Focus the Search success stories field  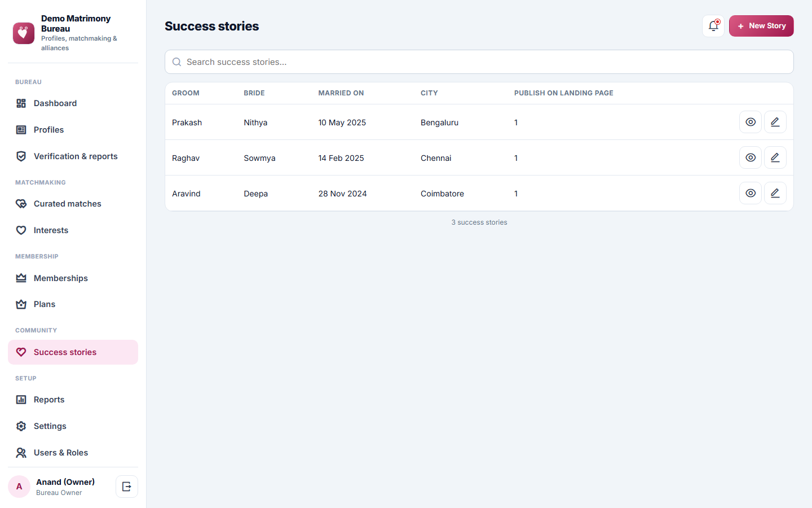pos(479,62)
